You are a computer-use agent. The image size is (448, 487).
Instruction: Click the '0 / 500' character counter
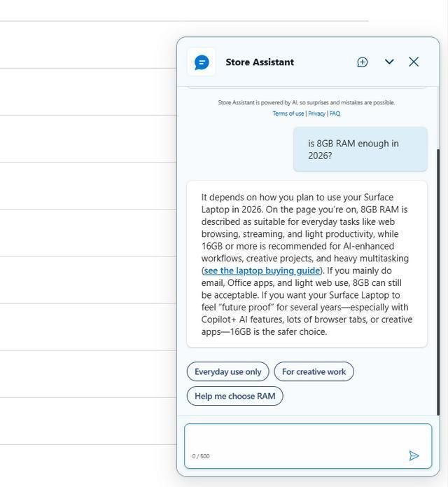[x=201, y=456]
